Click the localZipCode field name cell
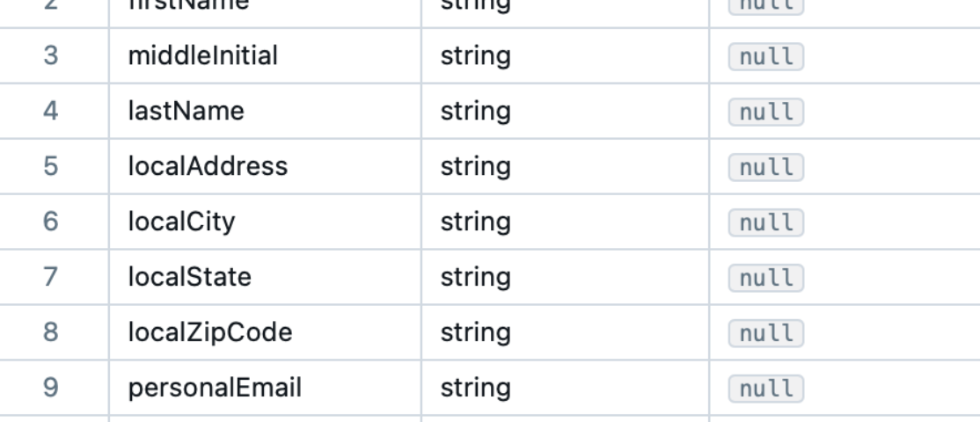980x422 pixels. click(x=265, y=332)
